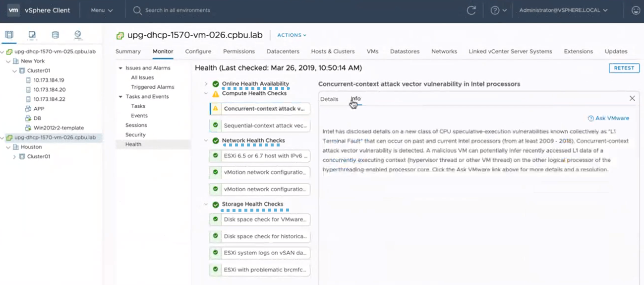This screenshot has height=285, width=644.
Task: Switch to the Configure tab
Action: [x=198, y=51]
